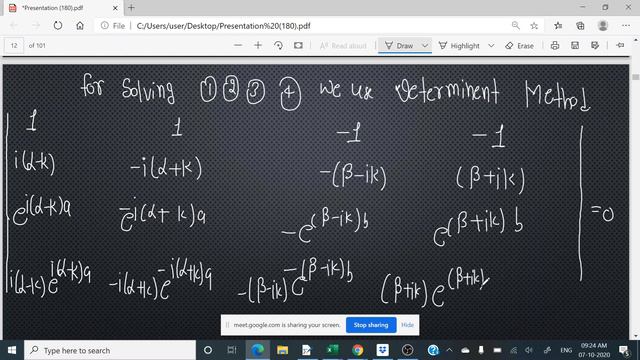
Task: Open Edge Settings and more menu
Action: tap(626, 26)
